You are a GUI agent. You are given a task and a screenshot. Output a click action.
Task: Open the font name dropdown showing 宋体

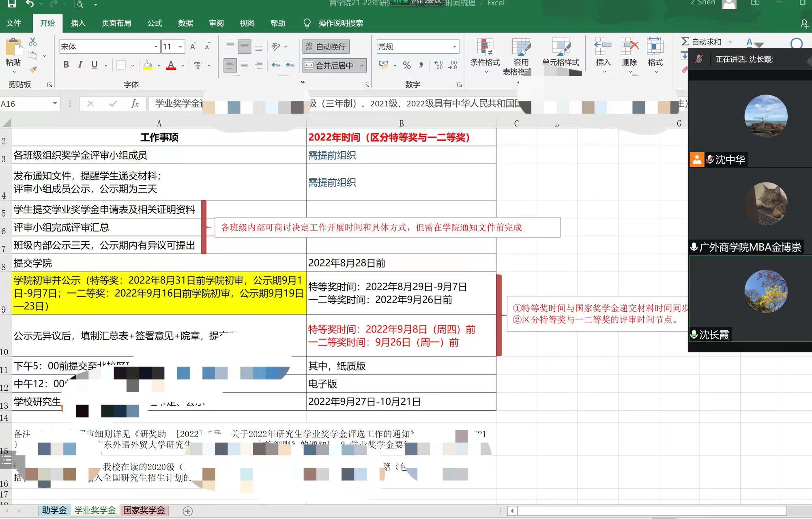coord(156,47)
